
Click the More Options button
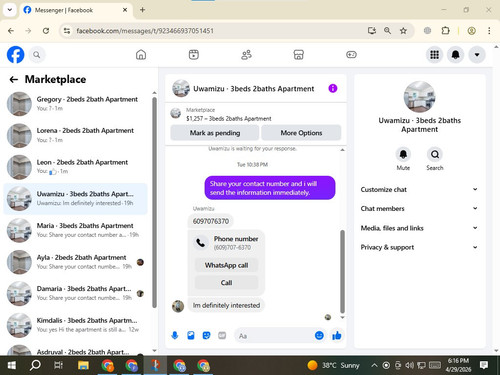[x=301, y=133]
